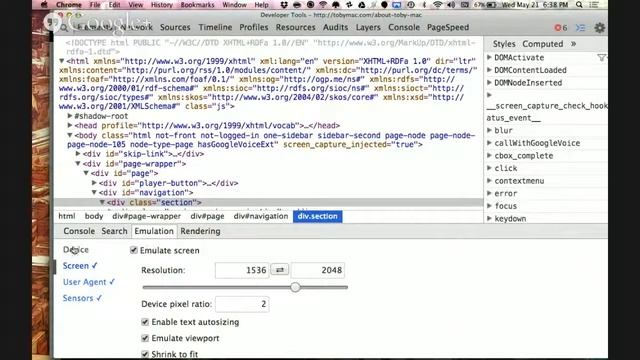Swap resolution dimensions button
The height and width of the screenshot is (360, 640).
click(280, 270)
